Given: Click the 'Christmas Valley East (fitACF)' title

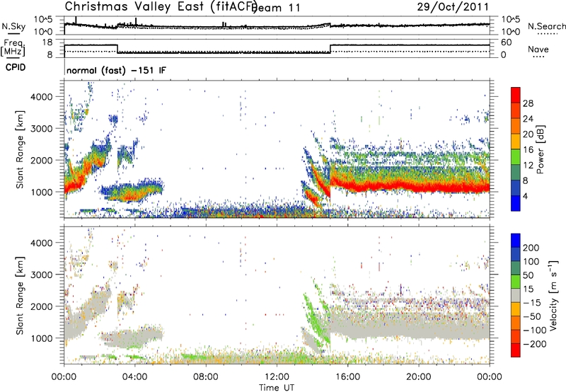Looking at the screenshot, I should coord(161,6).
